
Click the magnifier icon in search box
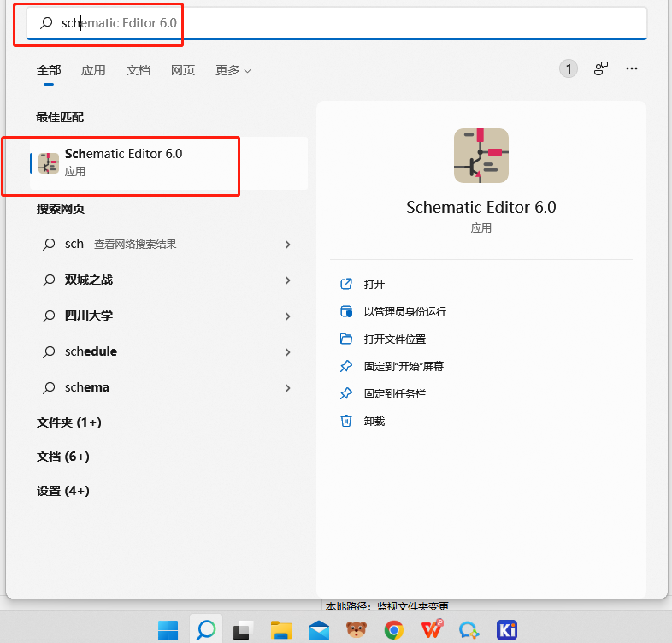coord(46,23)
